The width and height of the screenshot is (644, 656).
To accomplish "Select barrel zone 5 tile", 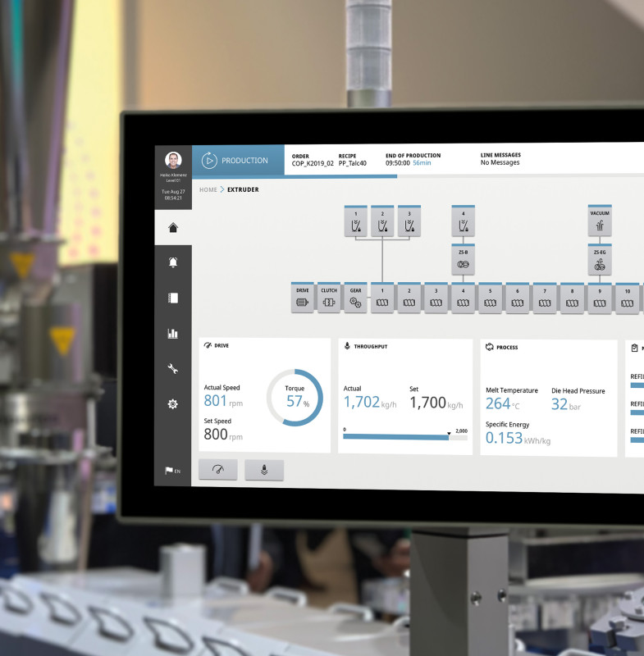I will 490,298.
